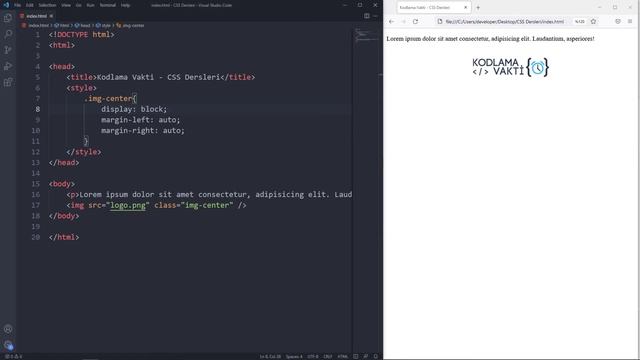Image resolution: width=640 pixels, height=360 pixels.
Task: Open the Go menu
Action: 78,5
